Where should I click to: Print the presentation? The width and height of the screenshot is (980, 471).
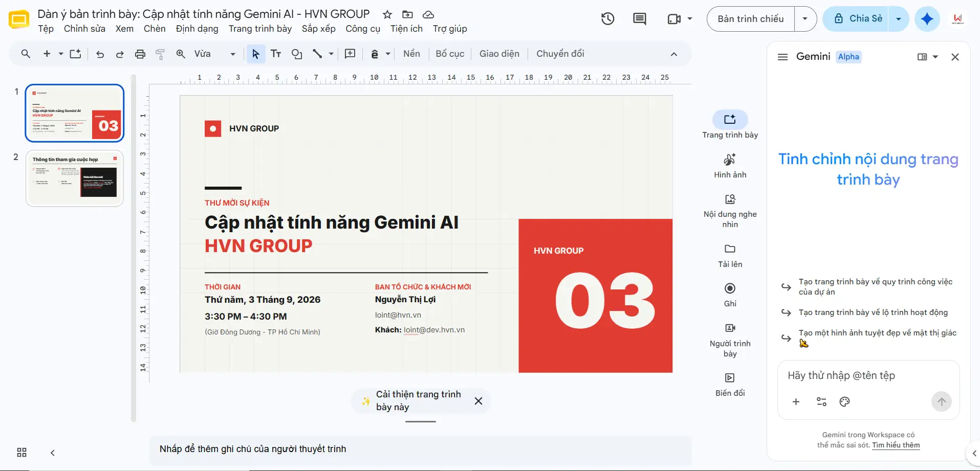pyautogui.click(x=140, y=54)
